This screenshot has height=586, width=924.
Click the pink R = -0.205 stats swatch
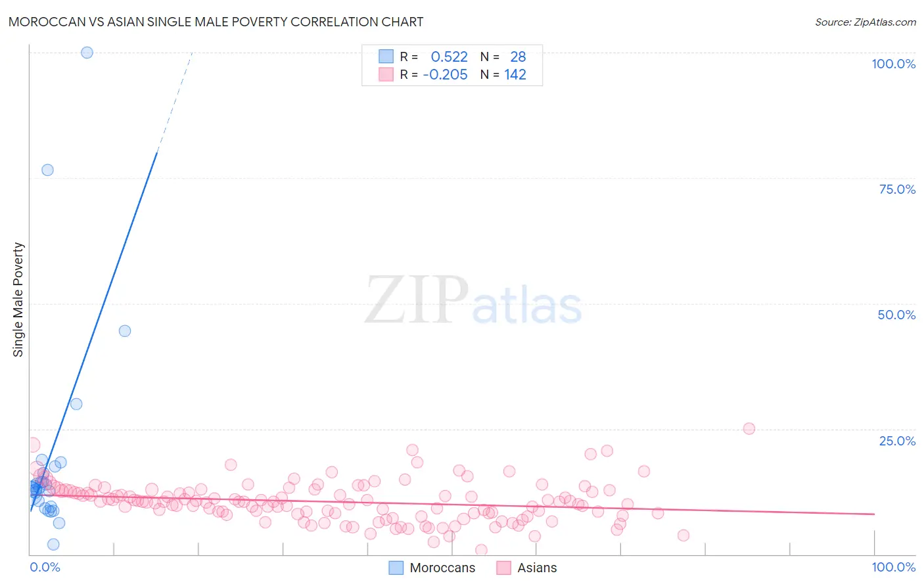tap(386, 74)
